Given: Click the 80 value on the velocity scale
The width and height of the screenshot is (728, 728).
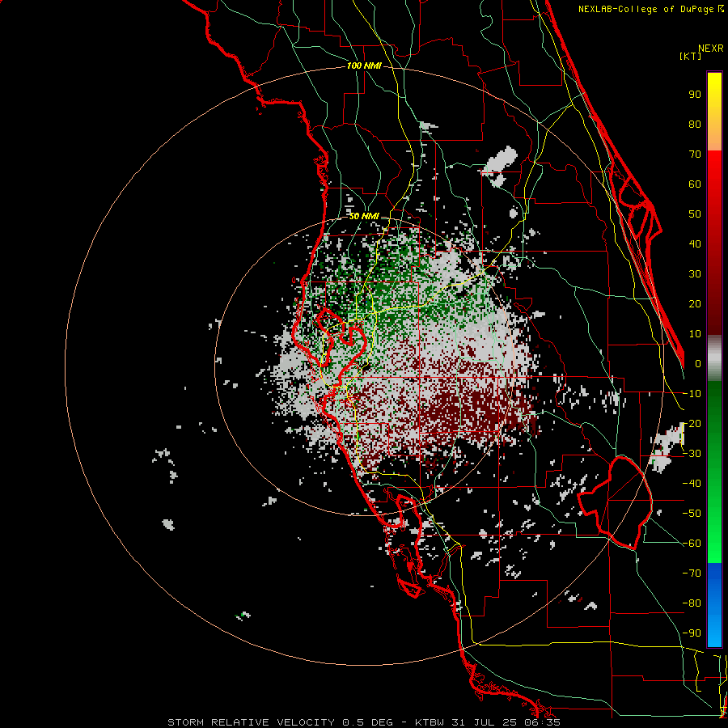Looking at the screenshot, I should click(x=695, y=125).
